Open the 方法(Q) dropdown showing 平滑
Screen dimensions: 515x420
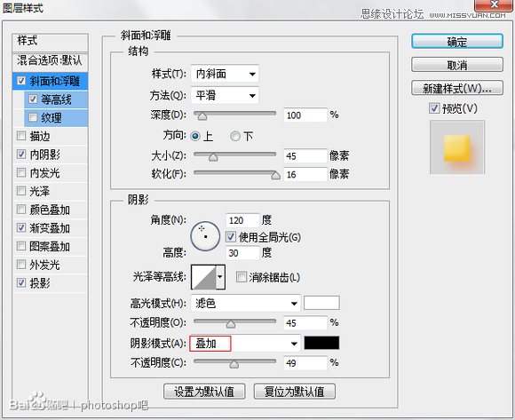pyautogui.click(x=225, y=96)
